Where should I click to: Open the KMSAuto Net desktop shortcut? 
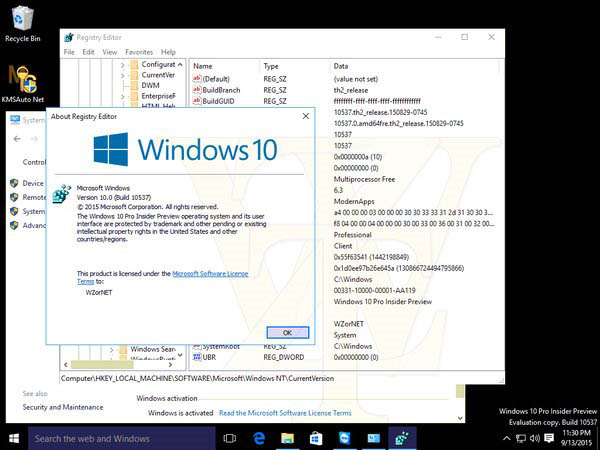click(x=22, y=81)
